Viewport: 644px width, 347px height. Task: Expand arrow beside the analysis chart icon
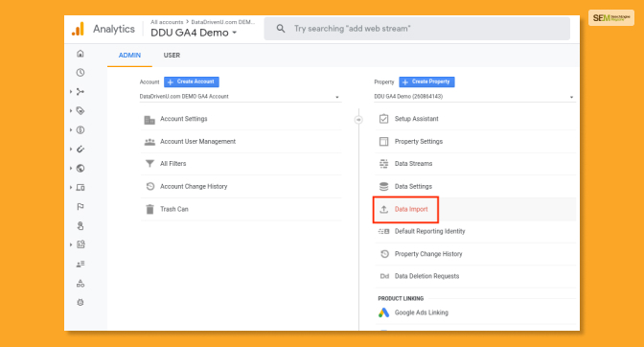coord(71,244)
